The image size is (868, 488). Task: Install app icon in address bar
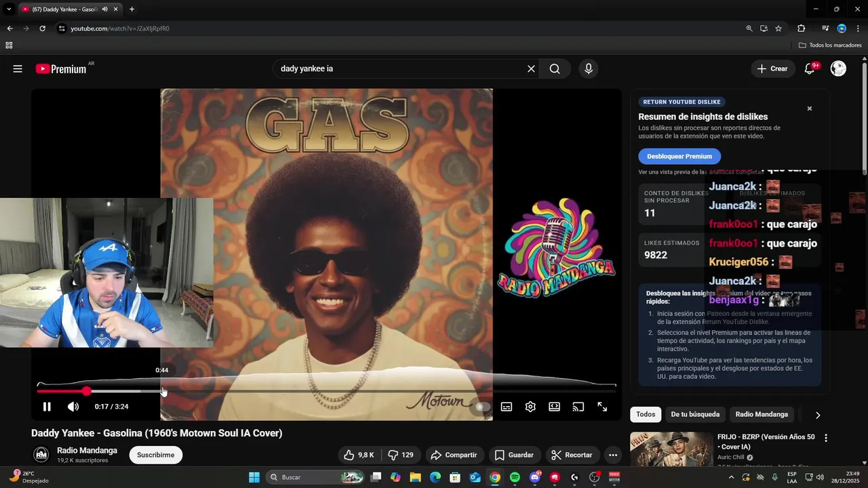click(764, 28)
